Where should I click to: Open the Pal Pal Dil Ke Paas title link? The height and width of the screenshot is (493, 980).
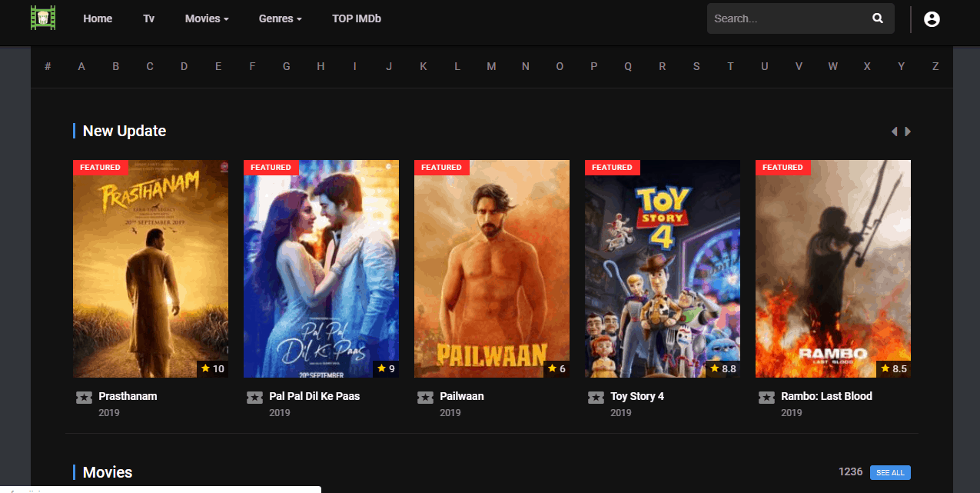tap(314, 396)
